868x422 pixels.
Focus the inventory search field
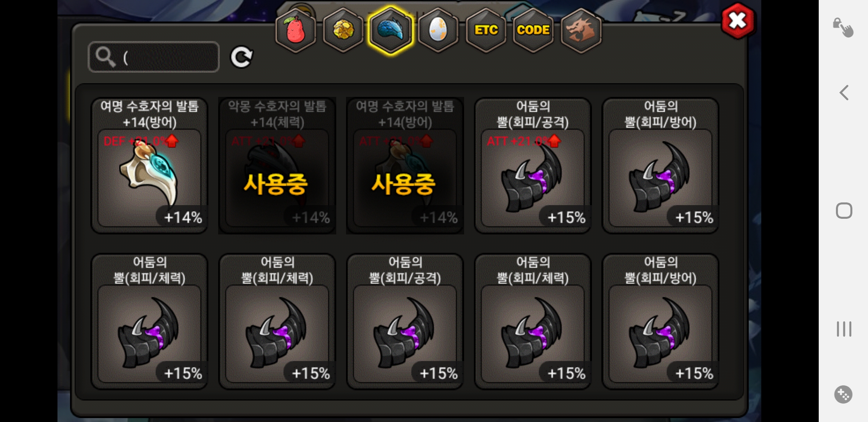pyautogui.click(x=154, y=57)
